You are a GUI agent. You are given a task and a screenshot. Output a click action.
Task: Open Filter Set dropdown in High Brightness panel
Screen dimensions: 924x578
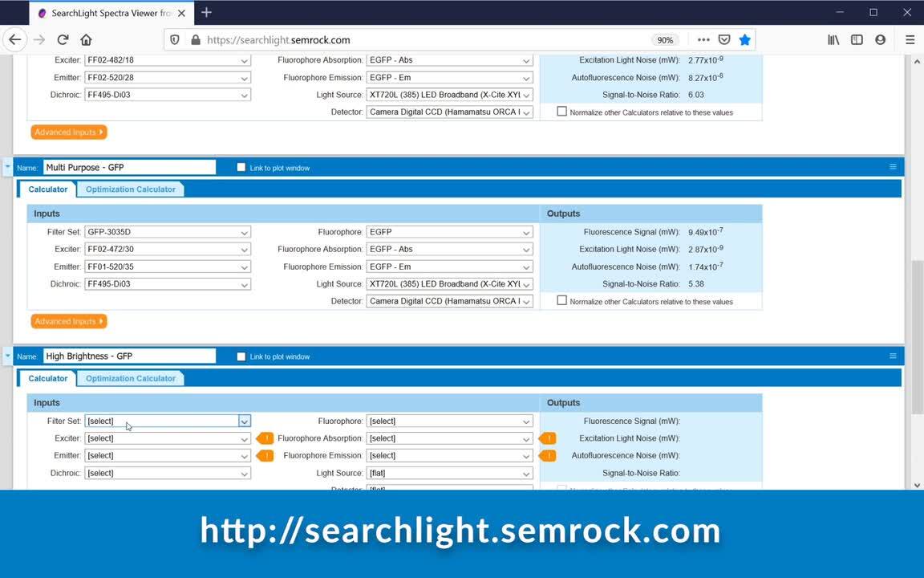(168, 421)
